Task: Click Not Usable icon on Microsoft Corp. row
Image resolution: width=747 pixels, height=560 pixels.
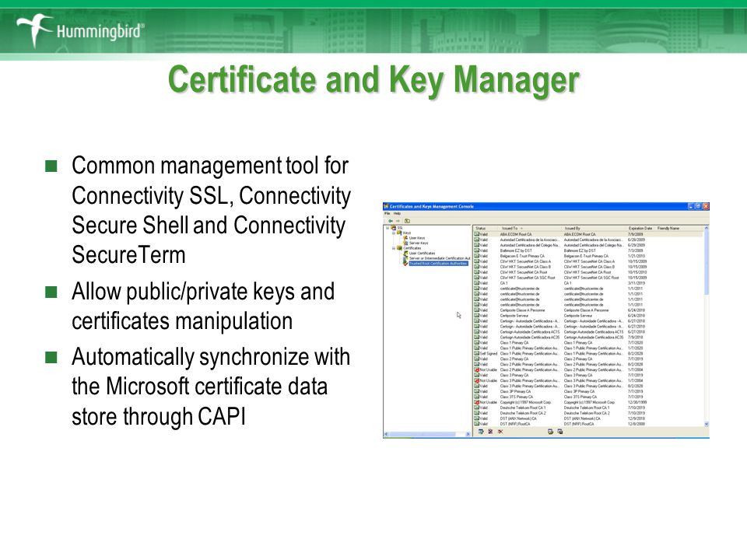Action: pos(476,402)
